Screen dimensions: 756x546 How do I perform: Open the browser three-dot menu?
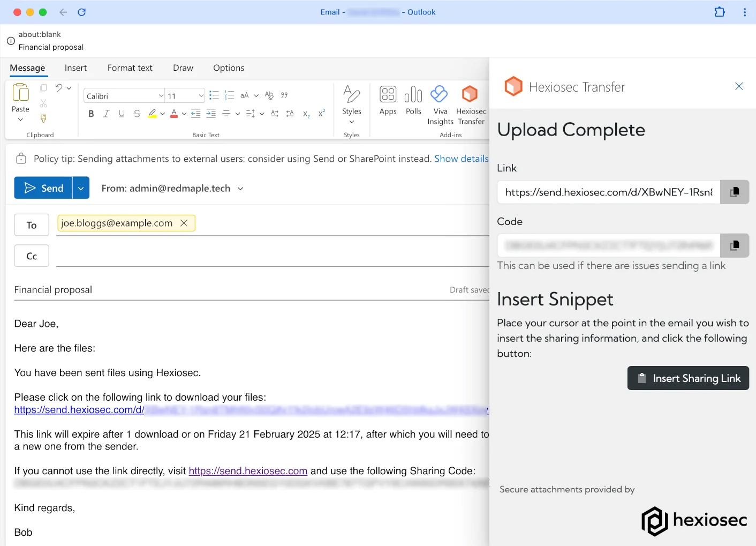click(745, 12)
